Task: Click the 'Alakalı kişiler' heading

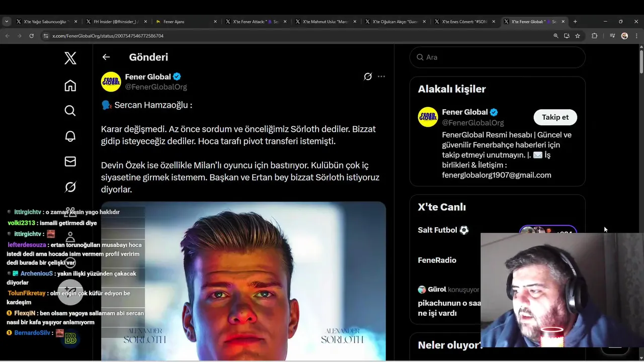Action: coord(452,89)
